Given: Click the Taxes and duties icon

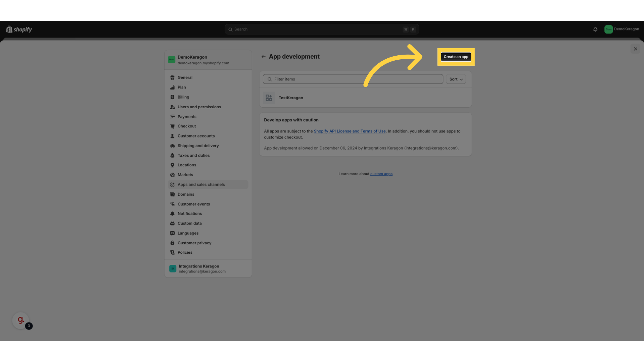Looking at the screenshot, I should click(172, 156).
